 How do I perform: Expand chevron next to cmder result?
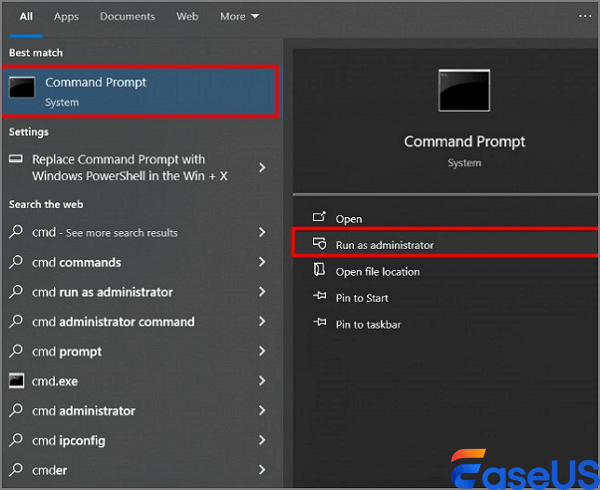pos(262,469)
